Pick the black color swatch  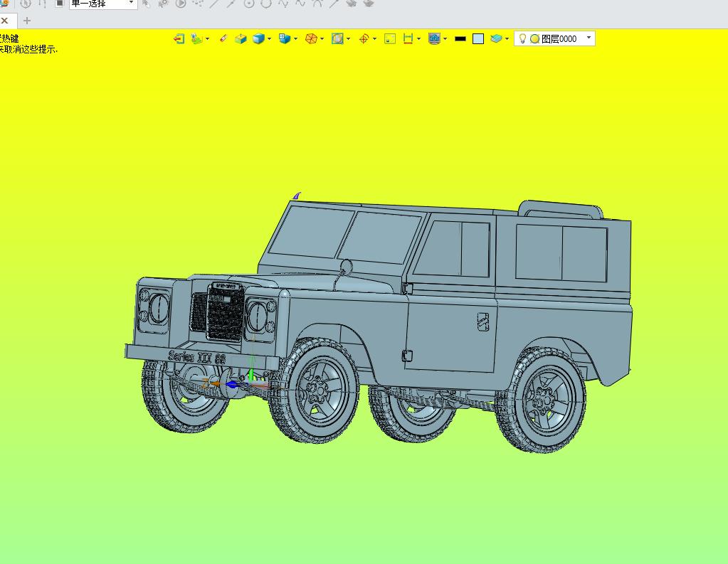[x=460, y=39]
